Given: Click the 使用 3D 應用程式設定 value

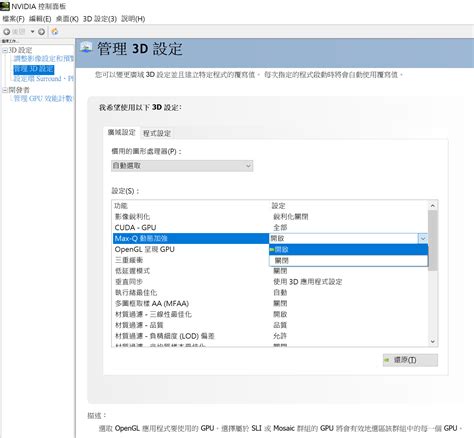Looking at the screenshot, I should 308,282.
